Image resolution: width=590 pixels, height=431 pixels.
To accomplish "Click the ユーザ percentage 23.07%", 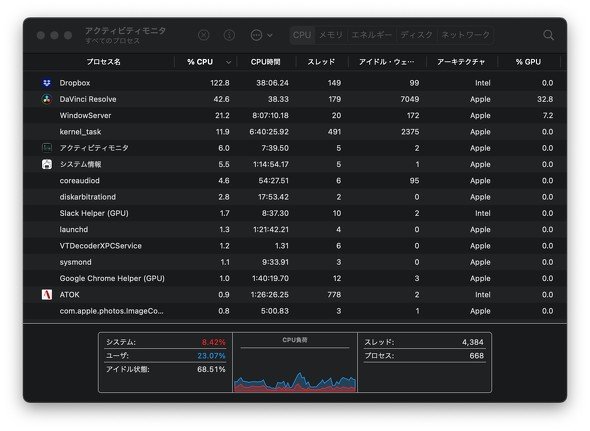I will coord(211,356).
